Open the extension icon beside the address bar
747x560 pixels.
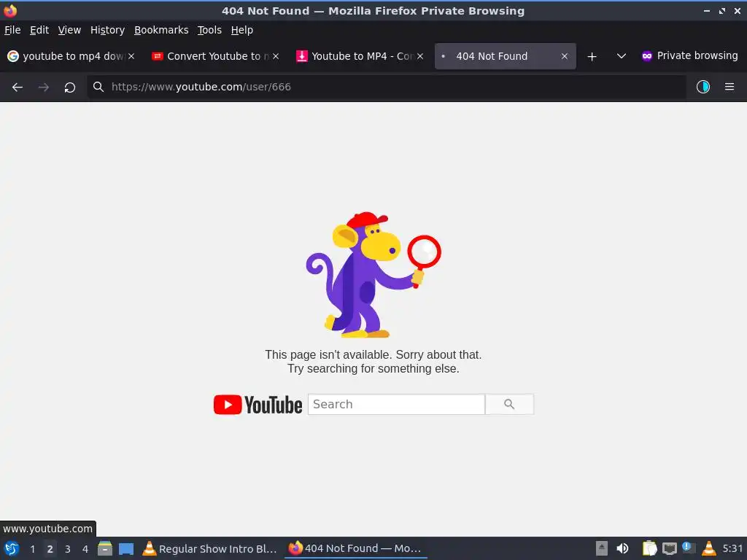703,87
